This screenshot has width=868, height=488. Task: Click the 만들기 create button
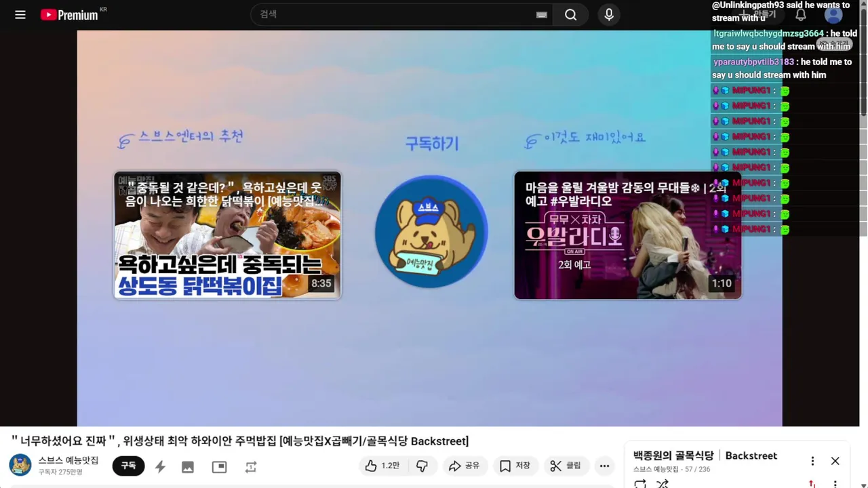coord(759,14)
